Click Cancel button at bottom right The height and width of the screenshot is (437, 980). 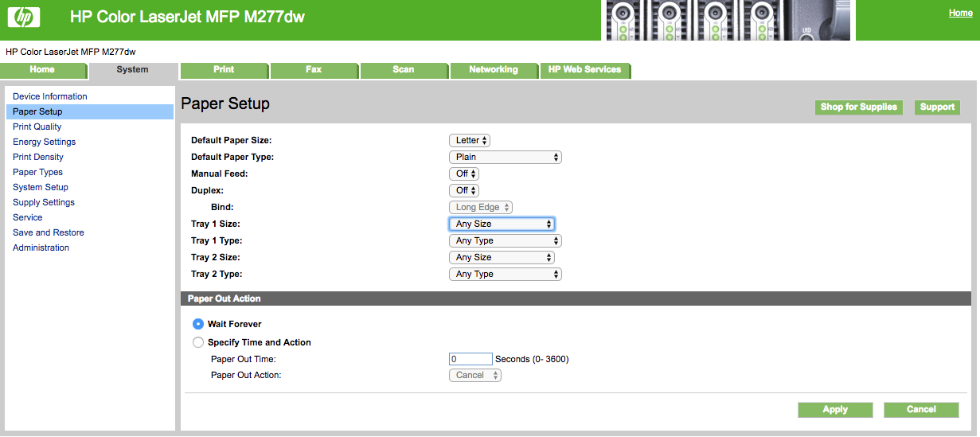(x=921, y=409)
